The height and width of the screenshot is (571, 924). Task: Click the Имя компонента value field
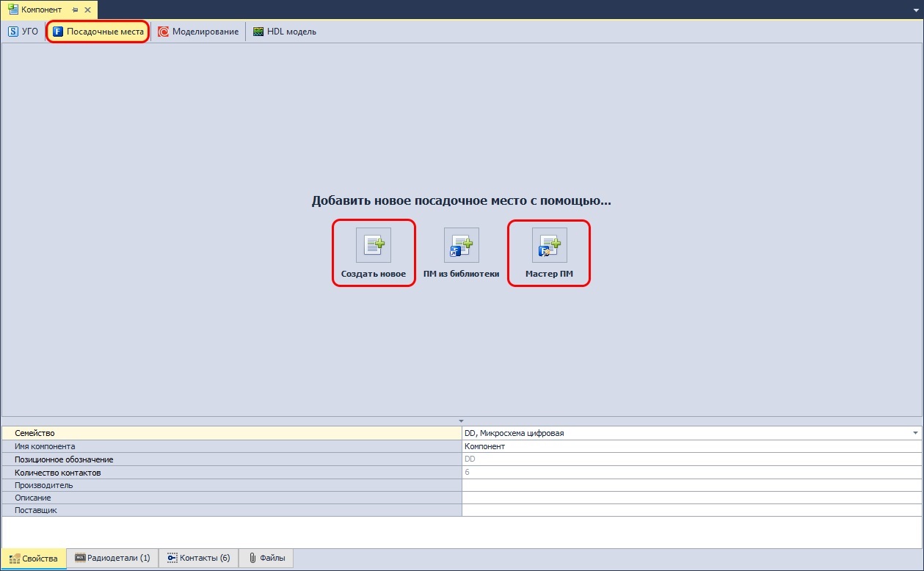[690, 446]
